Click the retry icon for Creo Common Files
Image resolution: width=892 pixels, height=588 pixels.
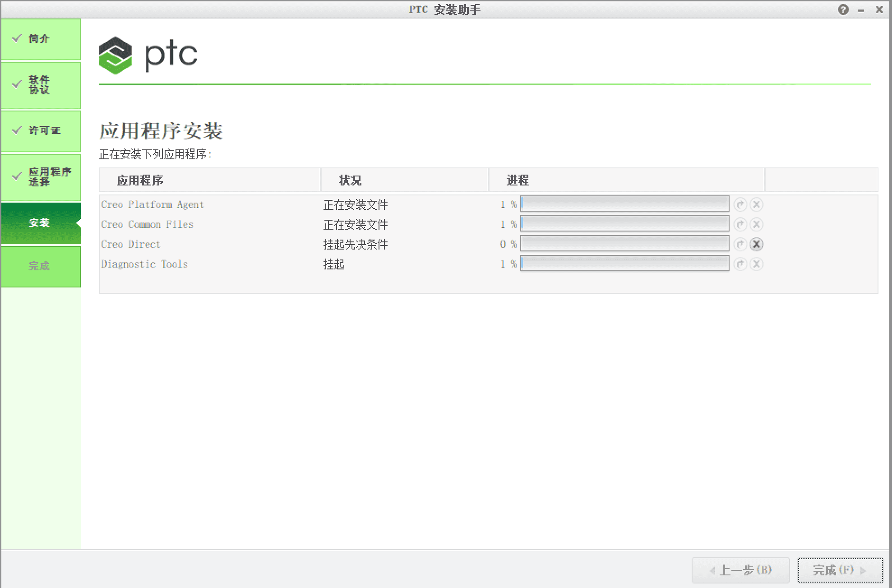740,224
